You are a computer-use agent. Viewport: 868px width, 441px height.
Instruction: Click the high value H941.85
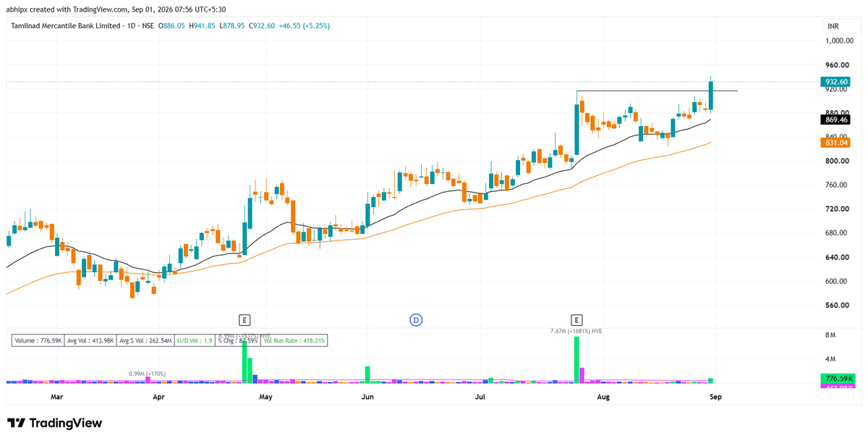[201, 26]
